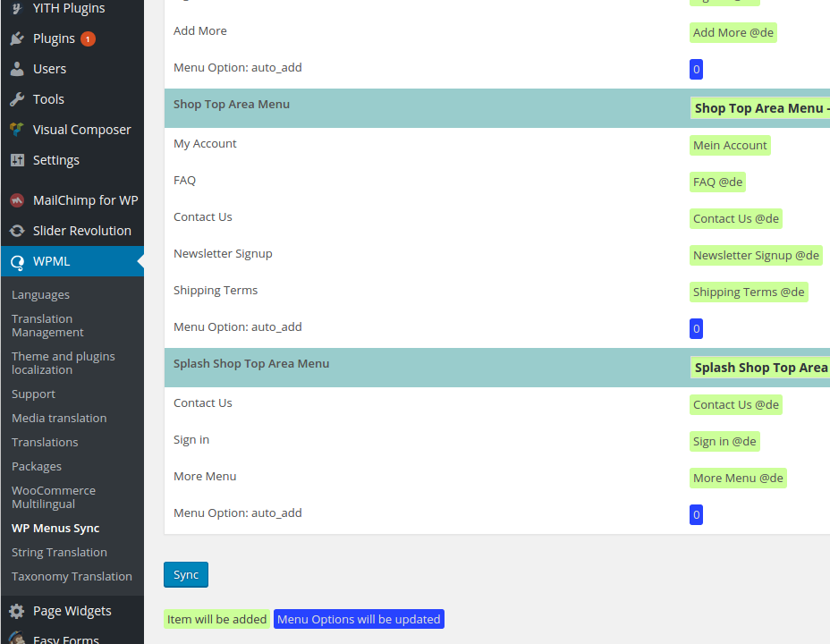Click the 'Item will be added' green legend

pyautogui.click(x=216, y=619)
